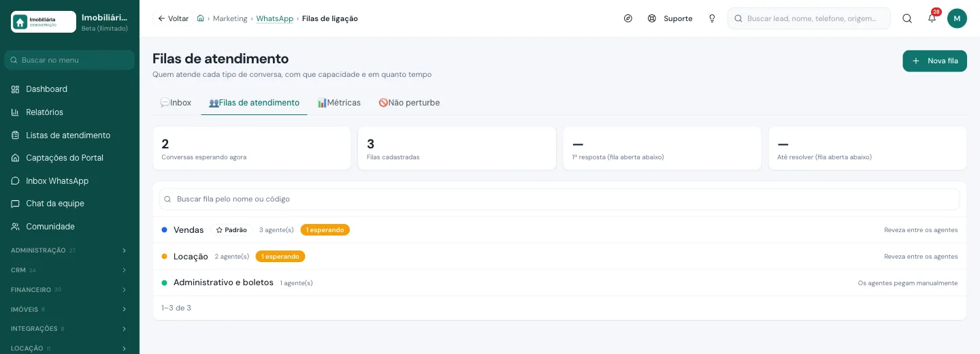Expand the INTEGRAÇÕES menu section
The height and width of the screenshot is (354, 980).
click(69, 329)
